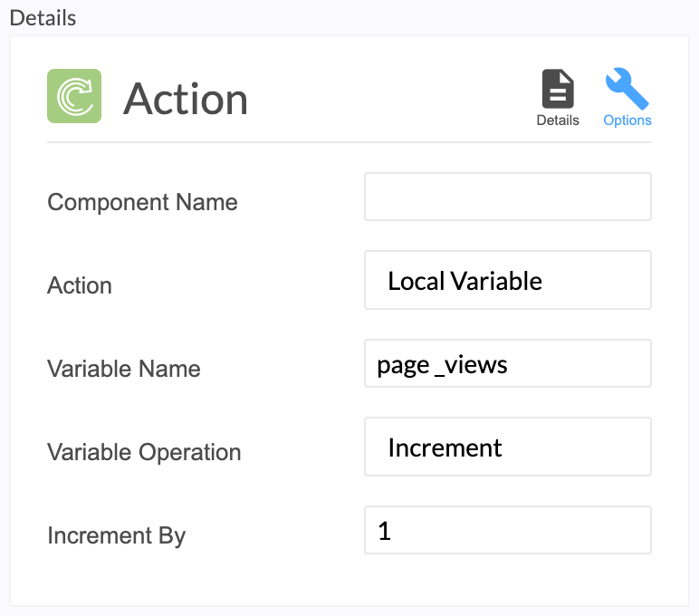Click into the Component Name field
Image resolution: width=699 pixels, height=616 pixels.
(x=508, y=197)
